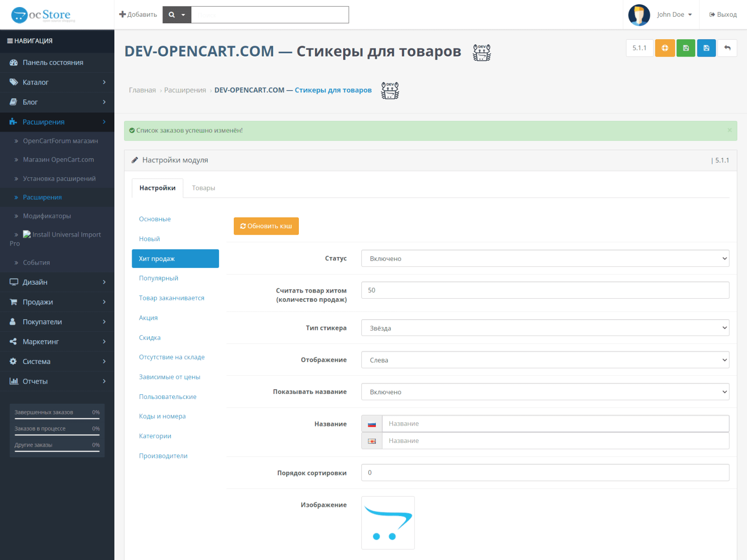This screenshot has height=560, width=747.
Task: Click the blue save-and-stay button
Action: [x=706, y=48]
